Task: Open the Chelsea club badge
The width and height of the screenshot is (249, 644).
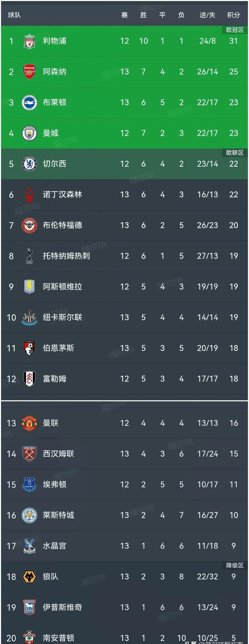Action: [29, 164]
